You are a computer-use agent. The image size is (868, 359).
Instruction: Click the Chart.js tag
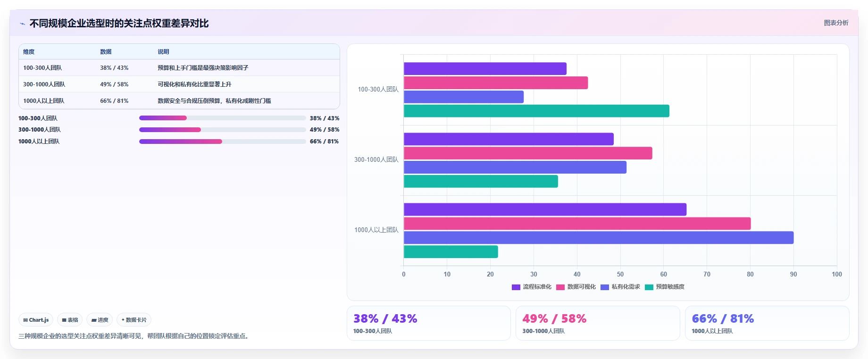36,320
